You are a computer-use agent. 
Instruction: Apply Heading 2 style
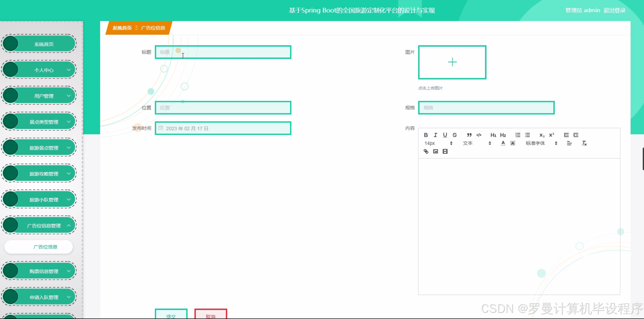click(503, 135)
